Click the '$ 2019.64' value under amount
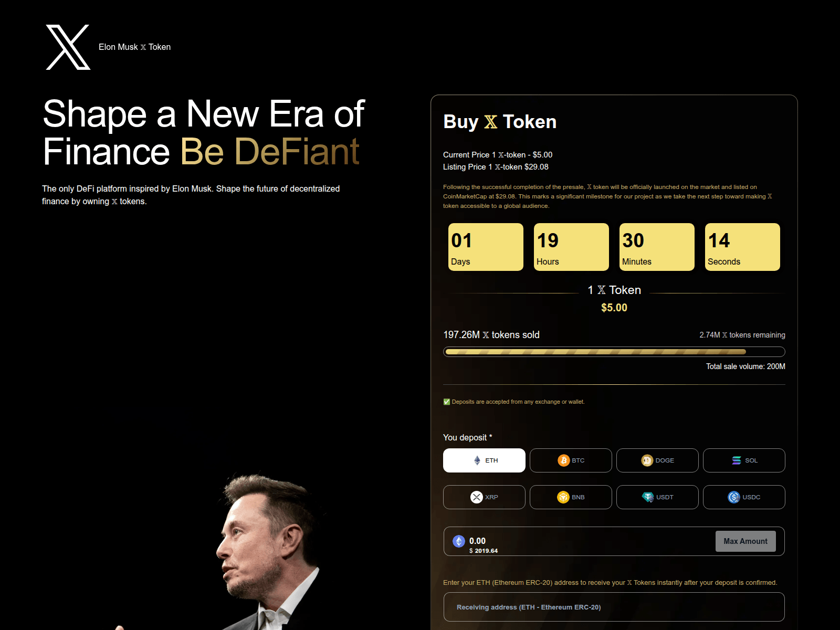Screen dimensions: 840x630 tap(484, 551)
